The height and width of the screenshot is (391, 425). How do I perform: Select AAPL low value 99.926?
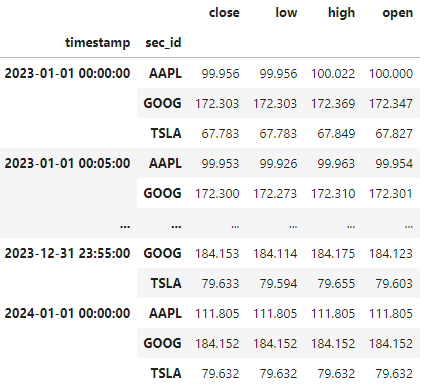(278, 164)
